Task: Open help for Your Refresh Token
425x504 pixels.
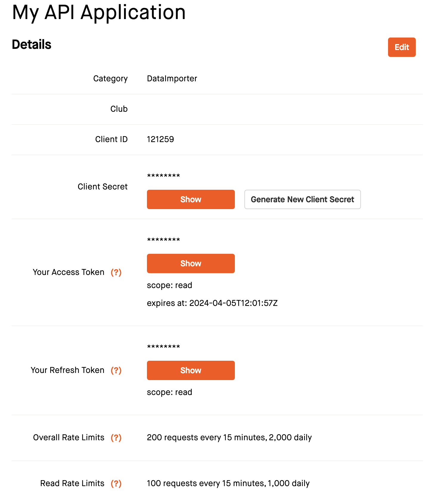Action: [x=116, y=370]
